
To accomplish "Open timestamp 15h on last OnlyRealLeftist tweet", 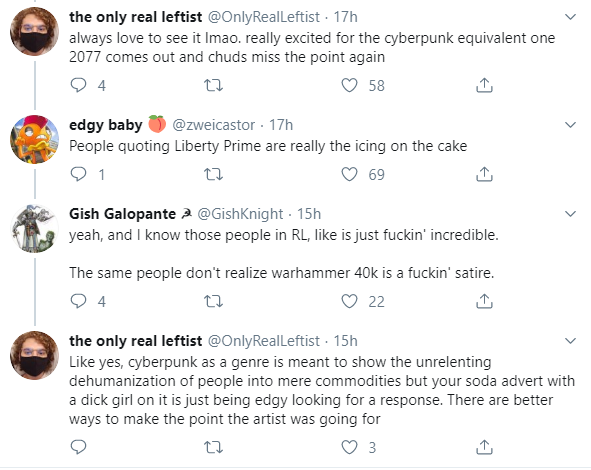I will point(345,341).
